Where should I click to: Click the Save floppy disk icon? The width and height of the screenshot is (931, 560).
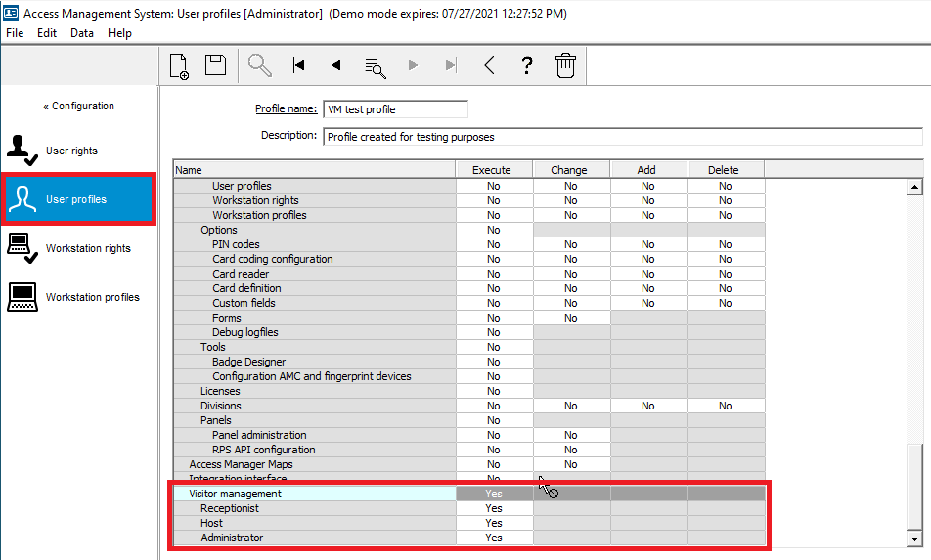point(215,65)
